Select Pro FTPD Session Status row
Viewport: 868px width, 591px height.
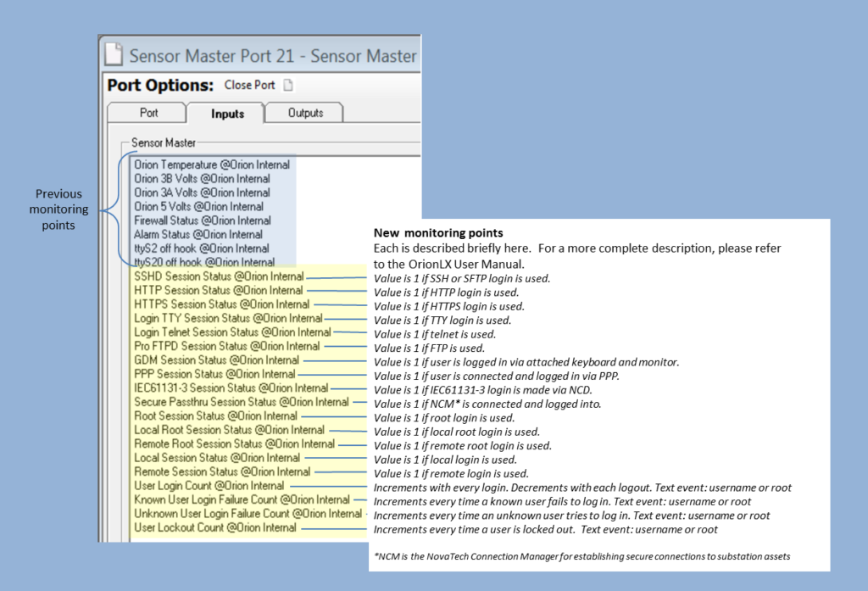point(227,346)
